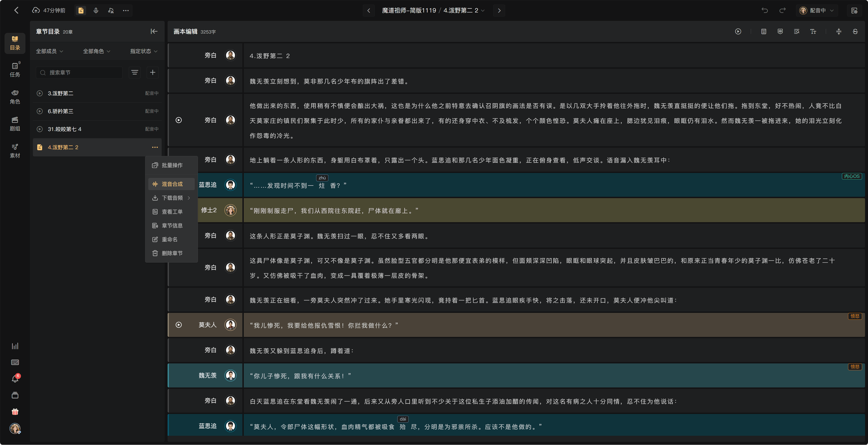
Task: Collapse the 章节目录 panel
Action: [154, 31]
